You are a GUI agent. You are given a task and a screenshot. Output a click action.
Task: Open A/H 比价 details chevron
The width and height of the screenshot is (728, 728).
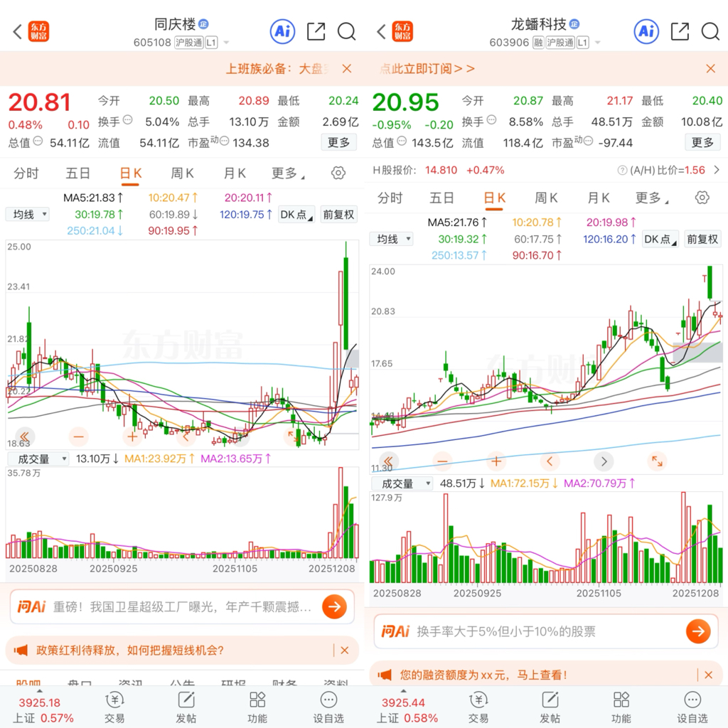(717, 170)
